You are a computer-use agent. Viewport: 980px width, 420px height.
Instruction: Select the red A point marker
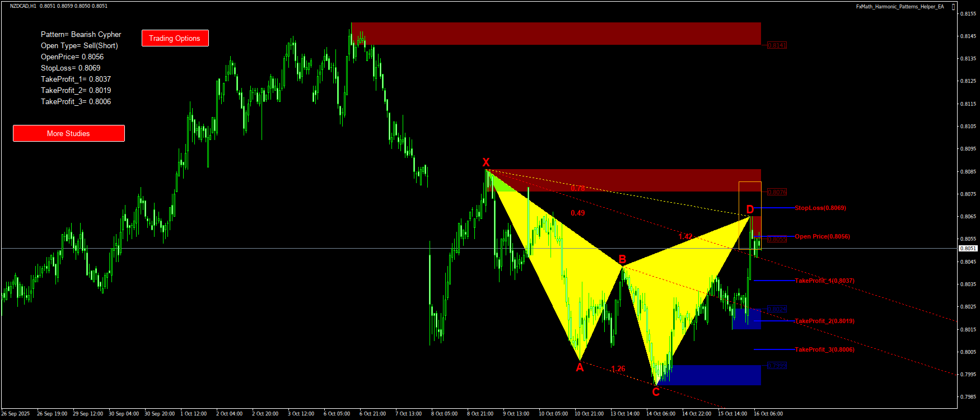coord(580,367)
